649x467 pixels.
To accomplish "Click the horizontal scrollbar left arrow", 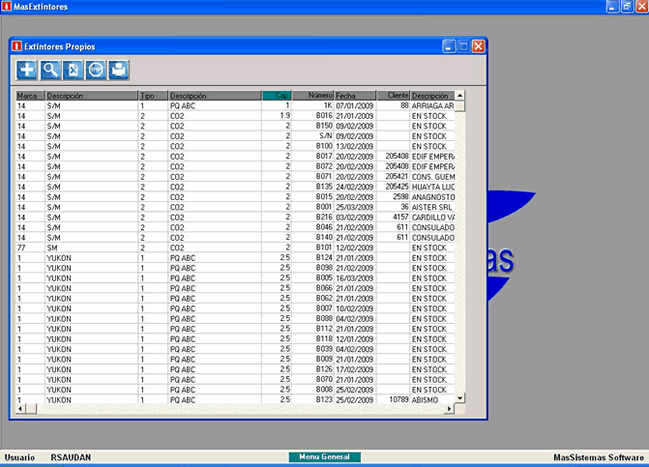I will tap(20, 409).
